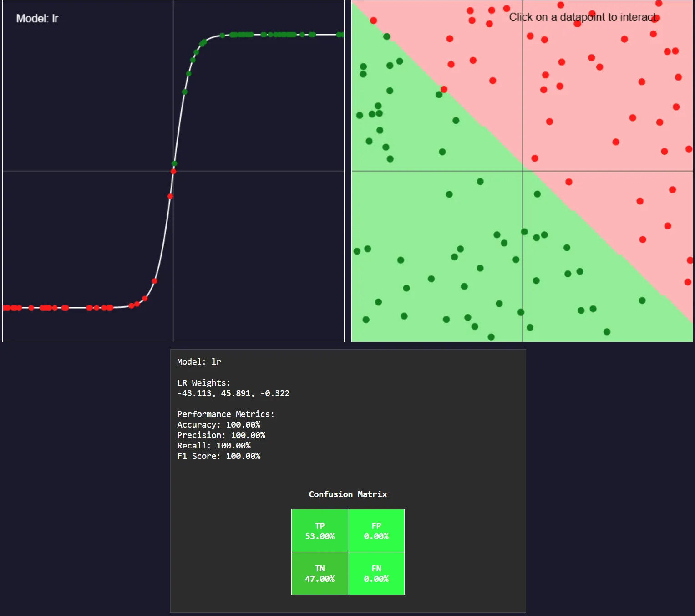
Task: Click the red datapoint nearest the top edge
Action: tap(658, 4)
